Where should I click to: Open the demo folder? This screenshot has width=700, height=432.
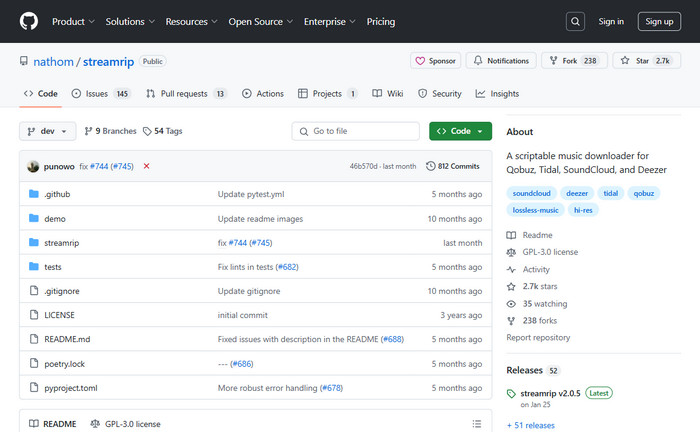click(x=55, y=219)
